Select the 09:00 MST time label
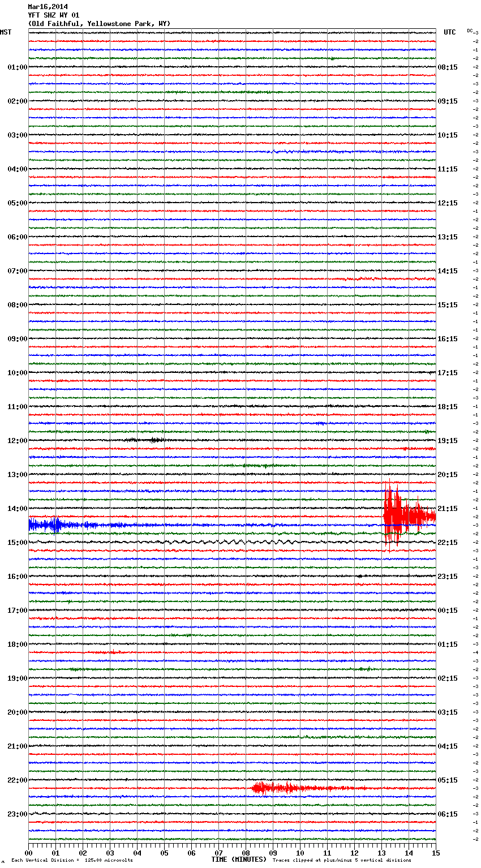Image resolution: width=481 pixels, height=868 pixels. point(17,339)
